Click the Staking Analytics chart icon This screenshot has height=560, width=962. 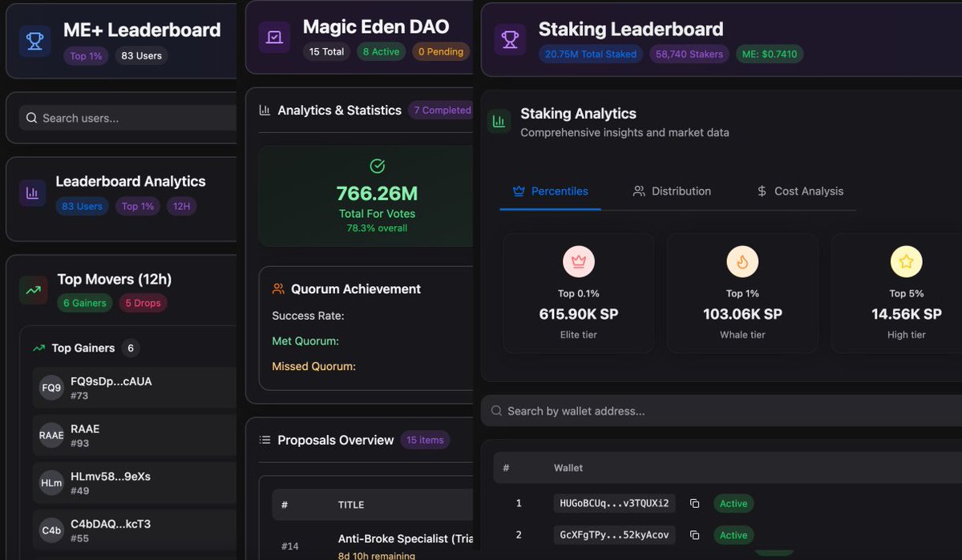coord(499,122)
